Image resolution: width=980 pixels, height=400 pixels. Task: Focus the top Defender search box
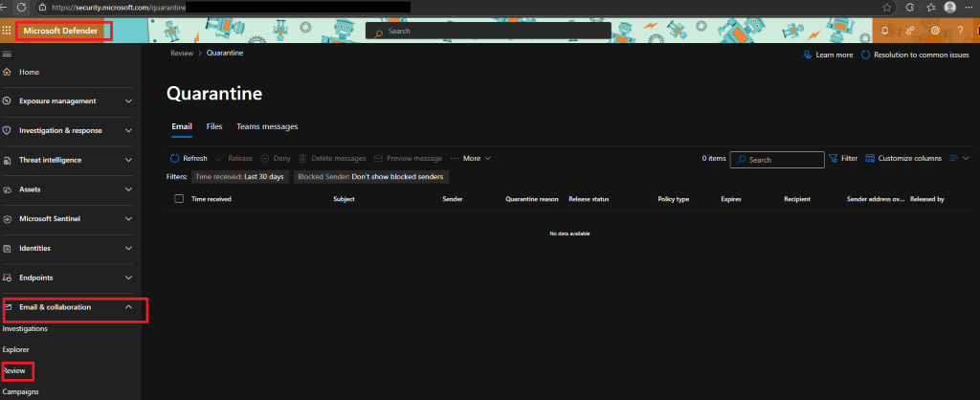click(x=488, y=31)
